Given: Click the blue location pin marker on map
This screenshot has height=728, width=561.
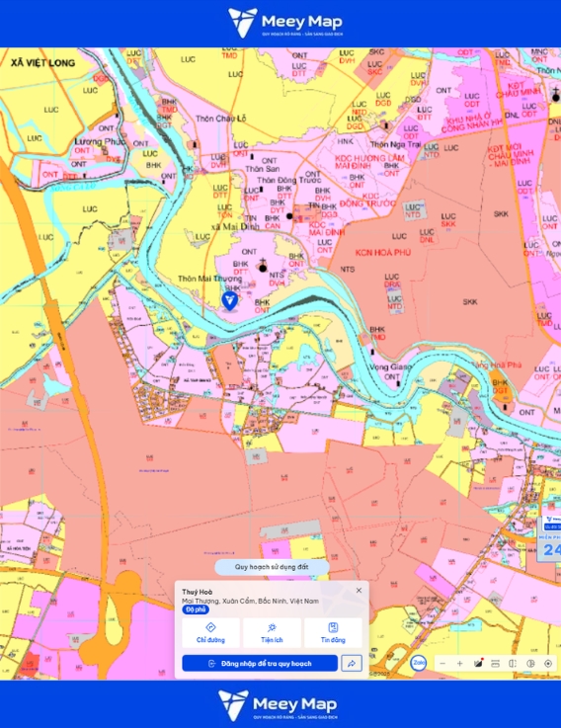Looking at the screenshot, I should [x=229, y=301].
